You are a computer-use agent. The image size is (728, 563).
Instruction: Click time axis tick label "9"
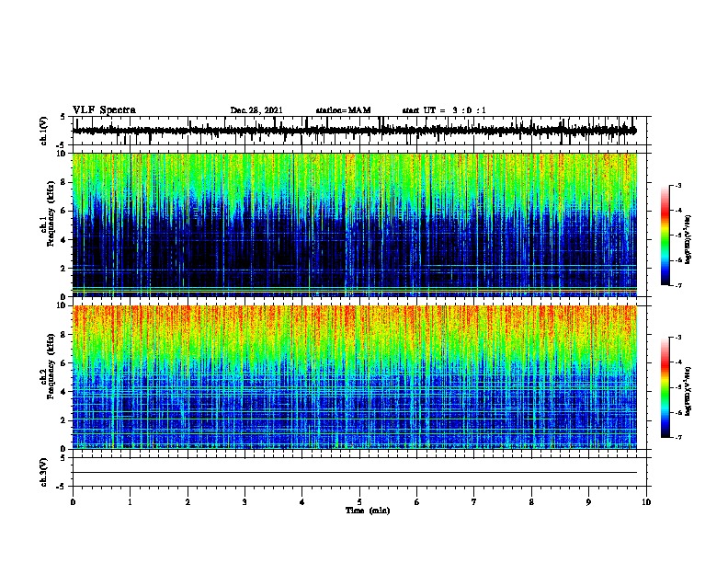(588, 502)
